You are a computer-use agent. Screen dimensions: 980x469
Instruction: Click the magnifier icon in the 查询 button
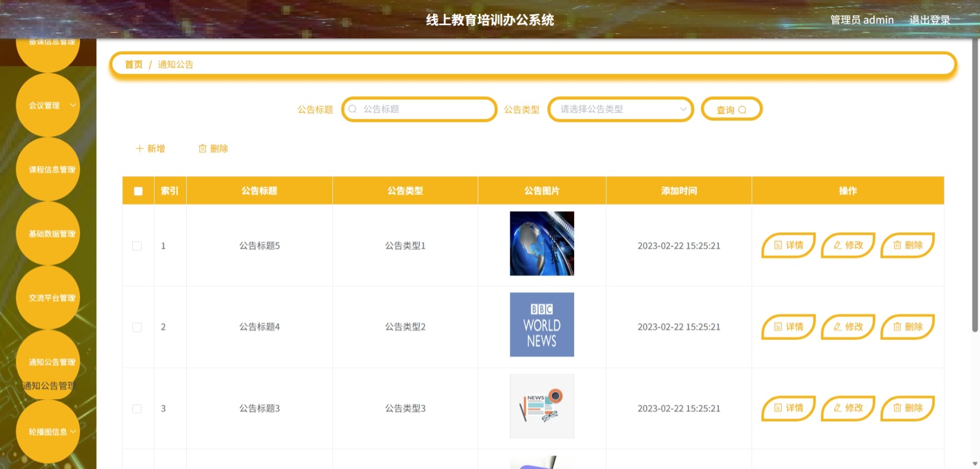742,110
